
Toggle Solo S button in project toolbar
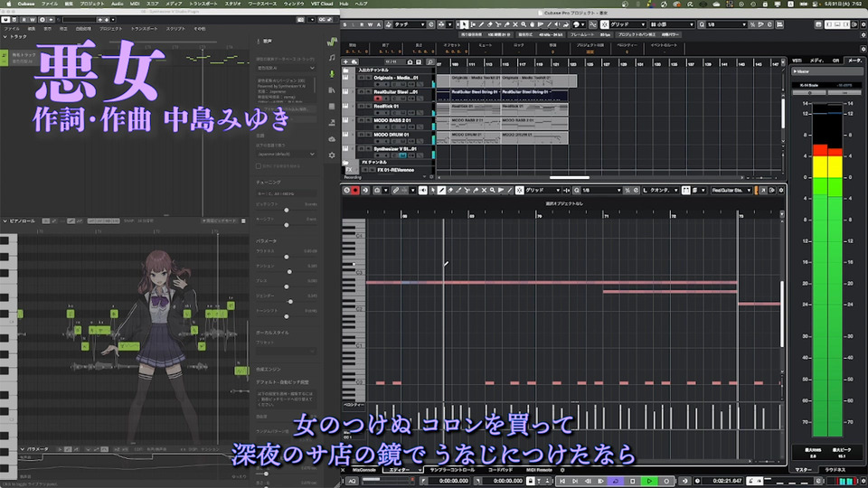[x=344, y=24]
